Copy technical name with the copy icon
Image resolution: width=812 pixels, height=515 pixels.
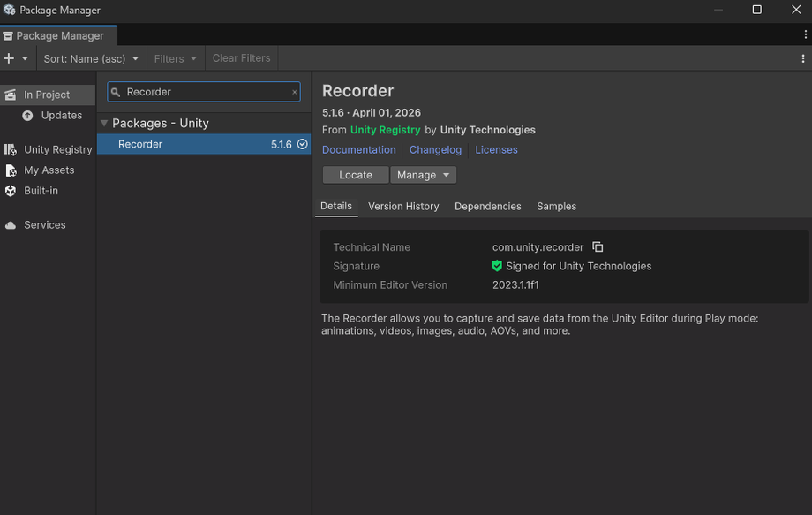[x=598, y=247]
